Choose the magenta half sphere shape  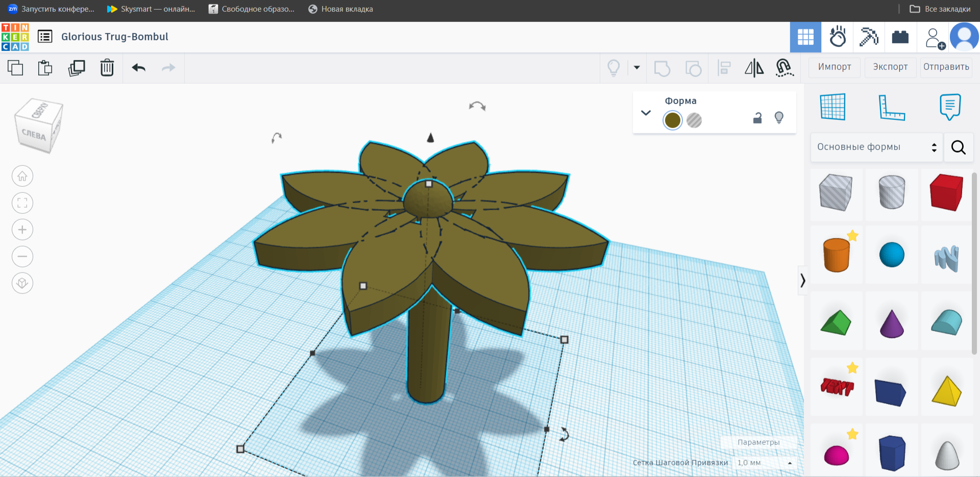(837, 455)
